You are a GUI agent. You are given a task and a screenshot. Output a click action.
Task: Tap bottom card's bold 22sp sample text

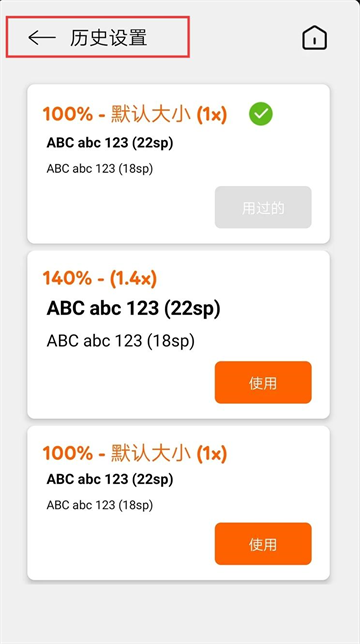[x=110, y=479]
